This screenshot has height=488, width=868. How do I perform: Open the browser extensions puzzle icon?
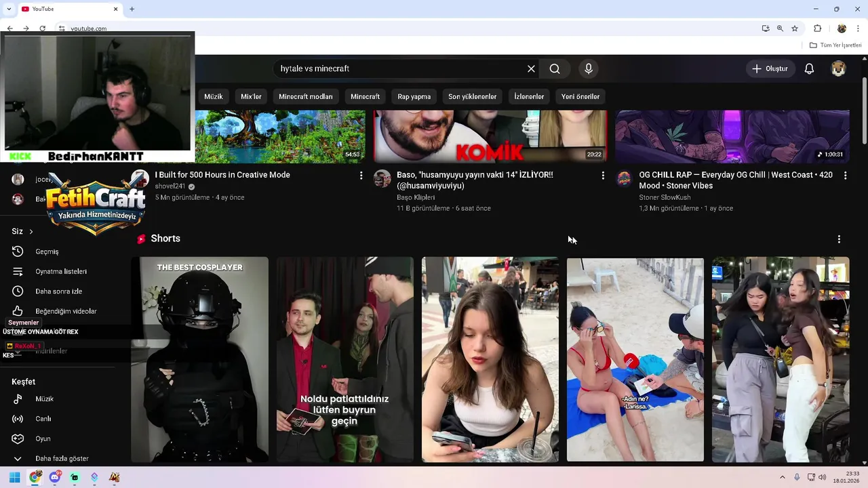[817, 28]
